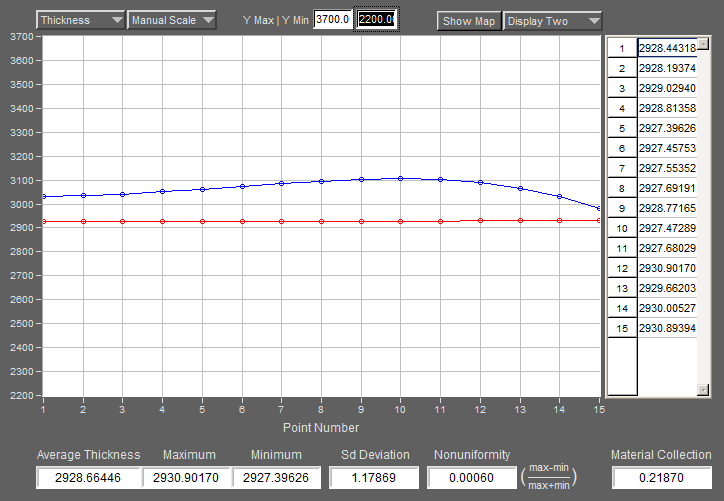Click the 2200 y-axis tick label
This screenshot has height=501, width=724.
click(x=22, y=396)
